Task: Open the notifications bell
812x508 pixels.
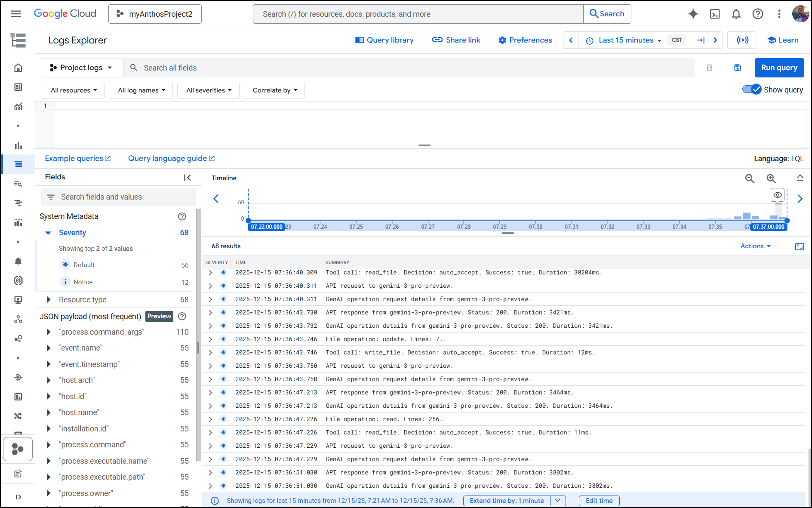Action: click(x=736, y=14)
